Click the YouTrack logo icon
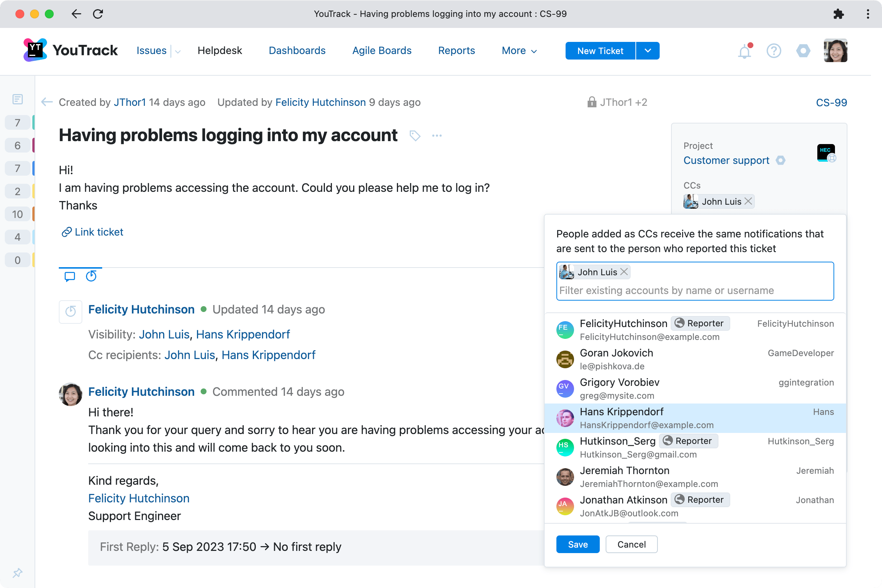Screen dimensions: 882x588 (33, 51)
